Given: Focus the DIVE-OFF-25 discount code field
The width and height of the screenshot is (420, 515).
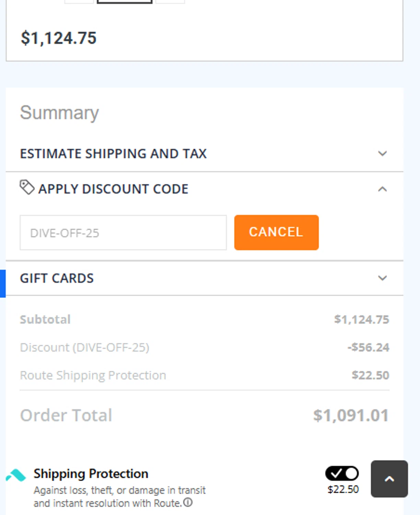Looking at the screenshot, I should pyautogui.click(x=123, y=233).
